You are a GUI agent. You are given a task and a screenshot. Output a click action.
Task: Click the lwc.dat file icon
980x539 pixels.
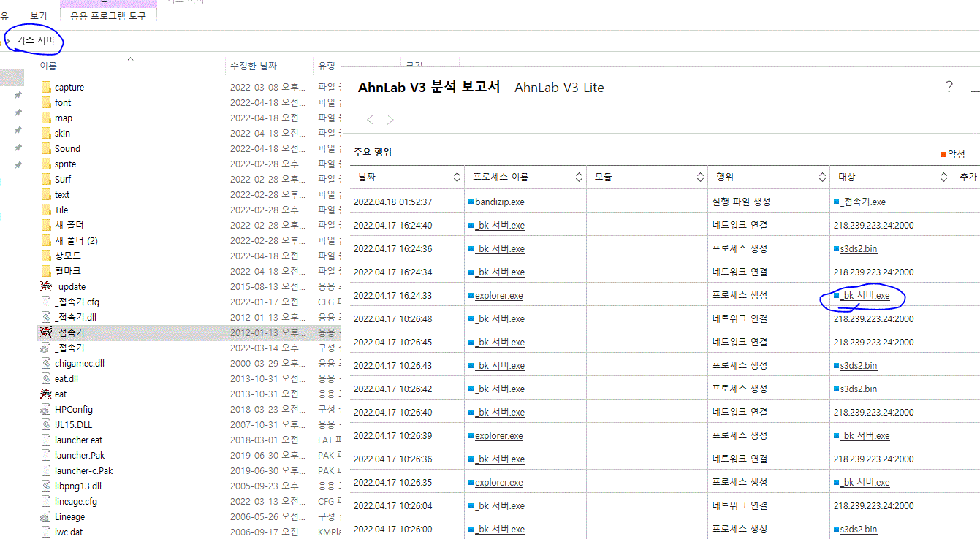coord(46,532)
